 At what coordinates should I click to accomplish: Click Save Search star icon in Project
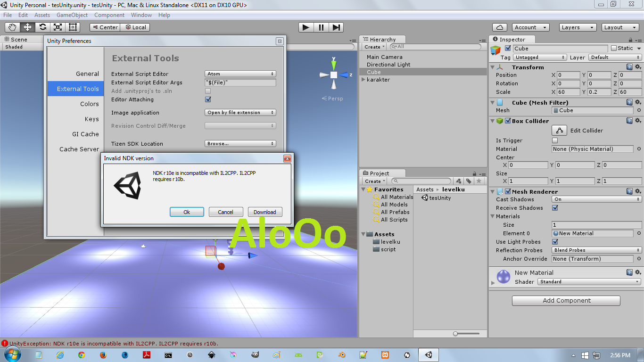[x=479, y=181]
